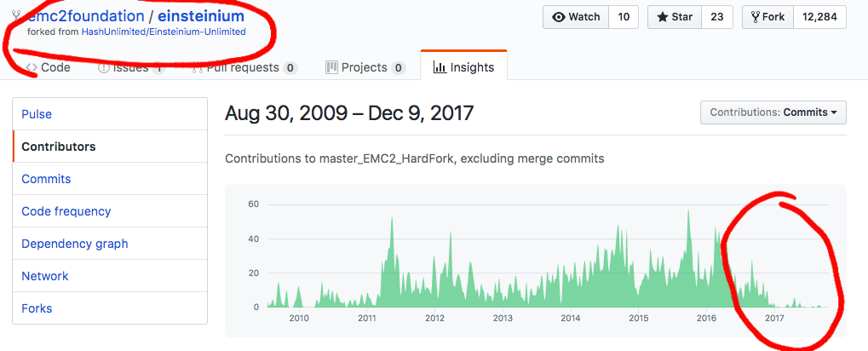The height and width of the screenshot is (351, 868).
Task: Open the stargazers count 23
Action: (717, 17)
